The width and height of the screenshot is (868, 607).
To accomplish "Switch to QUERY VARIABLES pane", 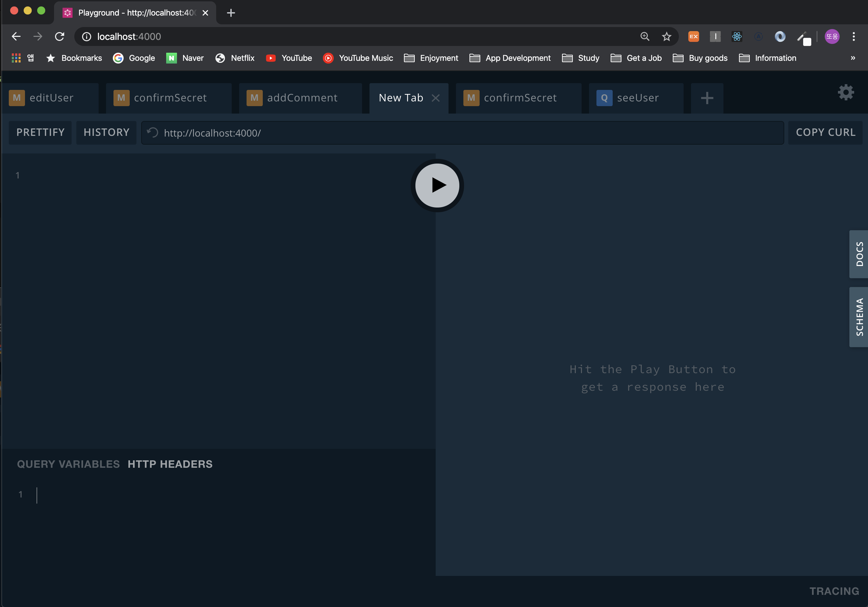I will click(68, 464).
